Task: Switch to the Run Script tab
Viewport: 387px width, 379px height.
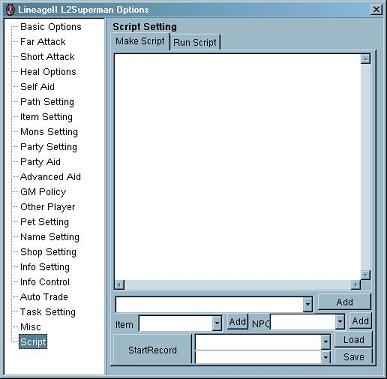Action: point(195,42)
